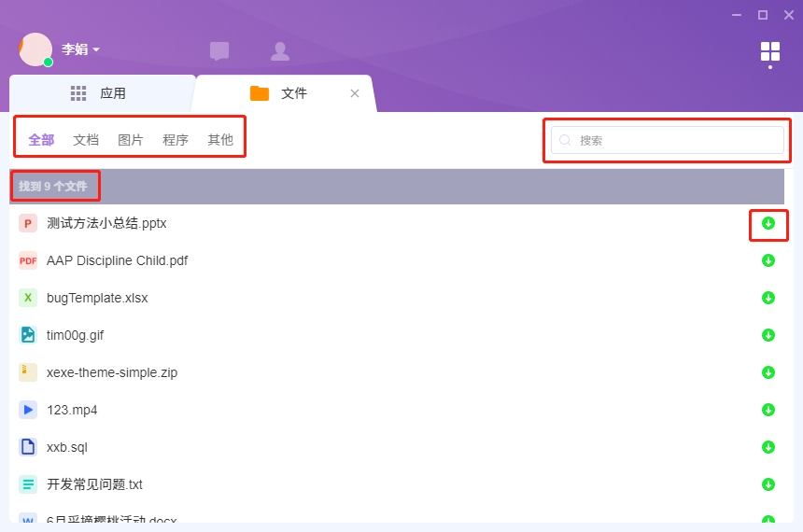Download the xxb.sql file
803x532 pixels.
coord(768,447)
